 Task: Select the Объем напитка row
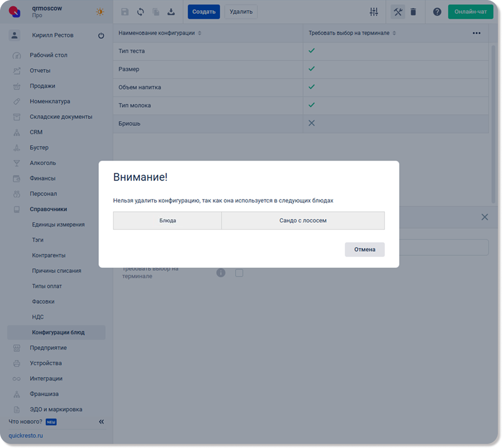pos(301,87)
